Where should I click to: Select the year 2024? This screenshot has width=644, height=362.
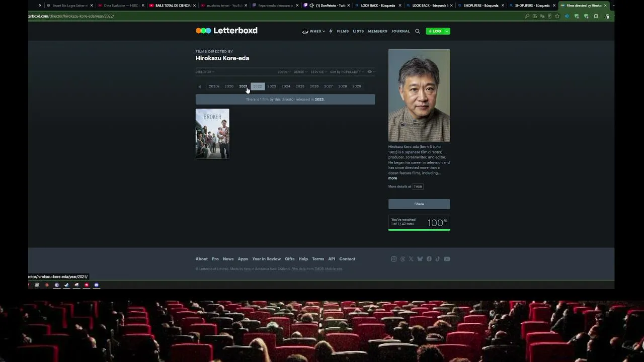tap(286, 86)
